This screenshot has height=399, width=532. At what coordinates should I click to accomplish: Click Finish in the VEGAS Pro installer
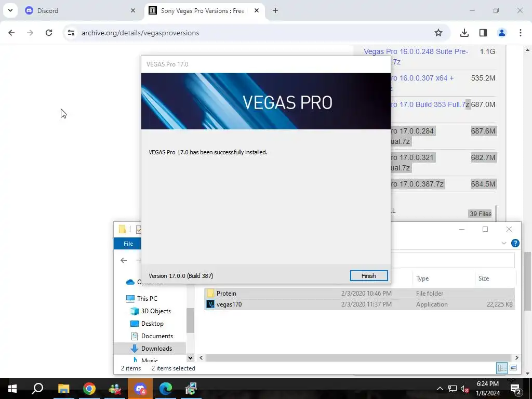(x=368, y=276)
